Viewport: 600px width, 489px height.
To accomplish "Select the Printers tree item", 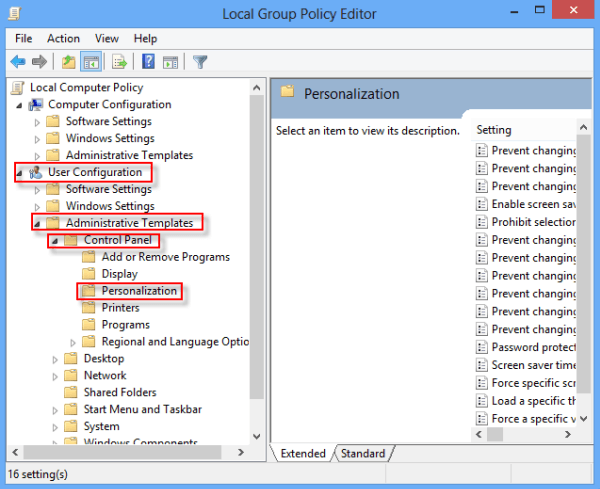I will point(120,308).
